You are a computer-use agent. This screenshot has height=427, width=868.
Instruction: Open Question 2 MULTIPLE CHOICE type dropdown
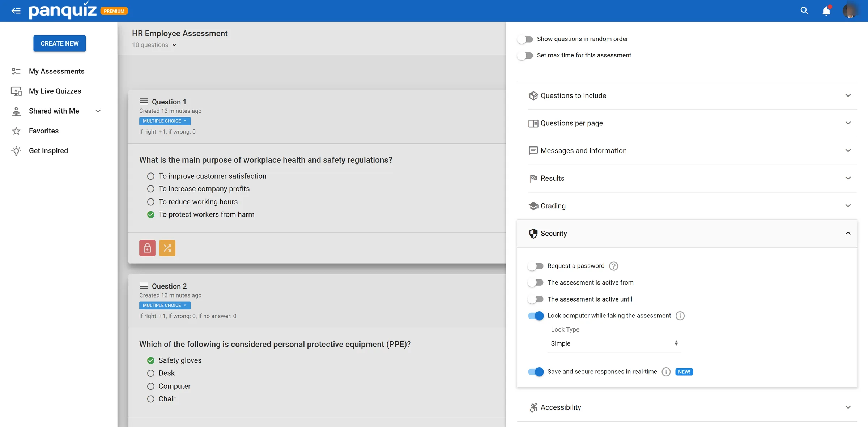click(165, 306)
